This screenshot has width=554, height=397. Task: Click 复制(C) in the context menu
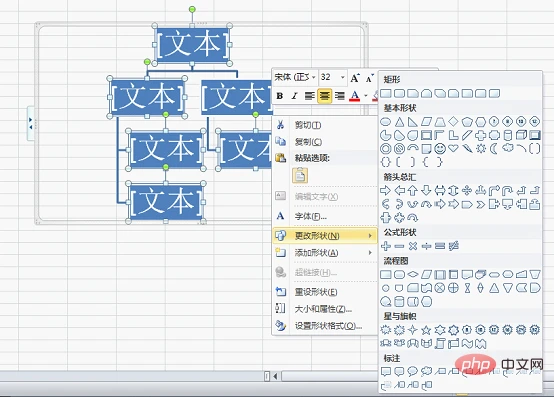pyautogui.click(x=308, y=142)
